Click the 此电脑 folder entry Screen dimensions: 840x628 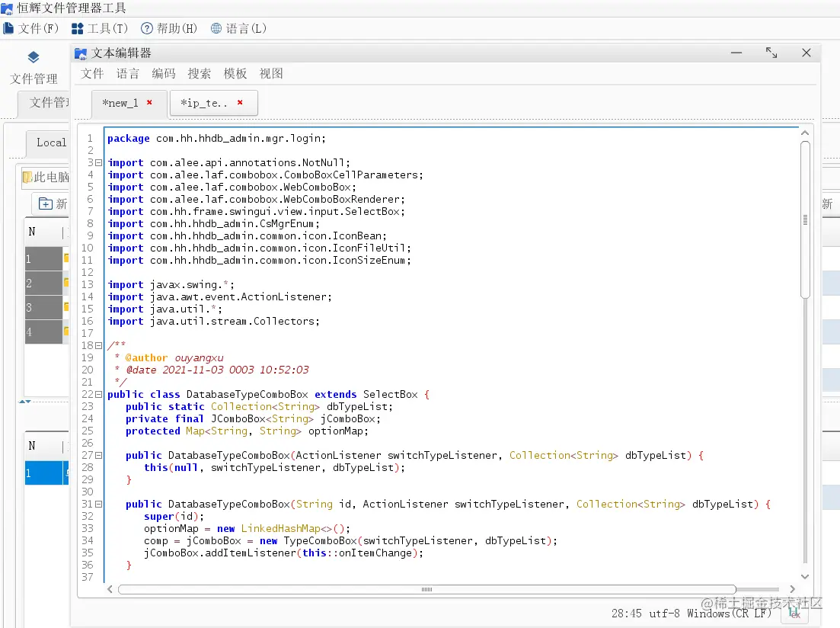pos(46,177)
